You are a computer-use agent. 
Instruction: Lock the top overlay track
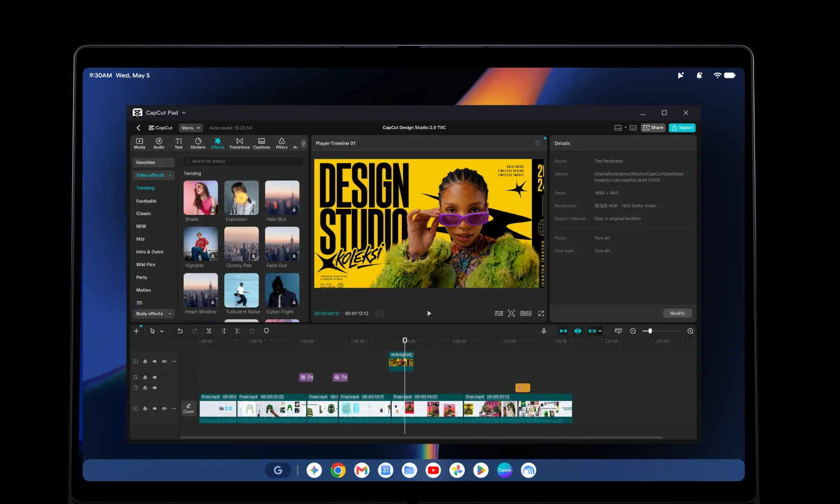145,361
